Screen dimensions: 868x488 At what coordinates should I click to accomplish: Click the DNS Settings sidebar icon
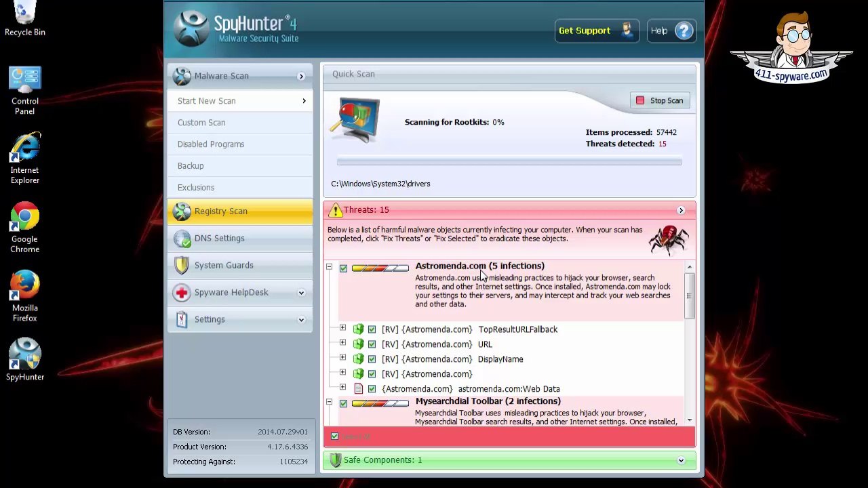click(182, 239)
